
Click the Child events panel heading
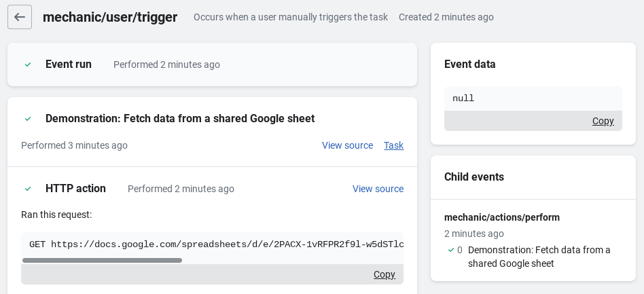tap(473, 177)
